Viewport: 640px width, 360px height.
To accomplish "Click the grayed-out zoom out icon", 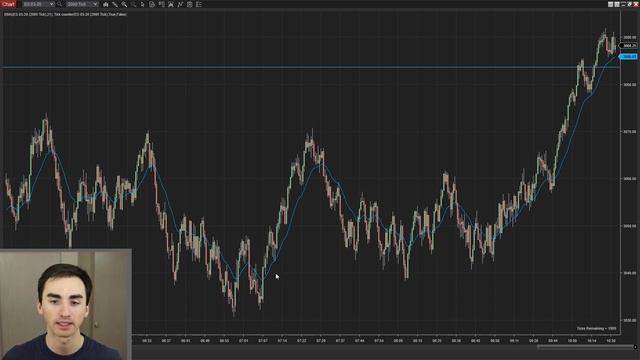I will pos(133,4).
